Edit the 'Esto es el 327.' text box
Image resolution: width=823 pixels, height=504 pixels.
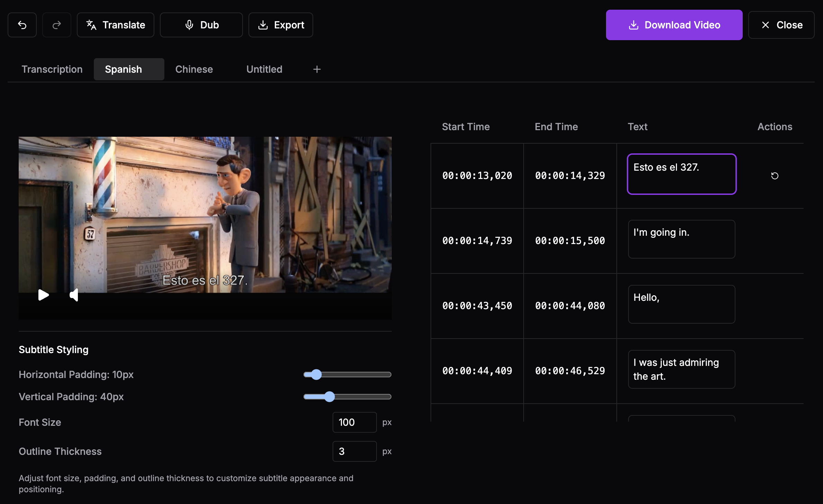(682, 174)
